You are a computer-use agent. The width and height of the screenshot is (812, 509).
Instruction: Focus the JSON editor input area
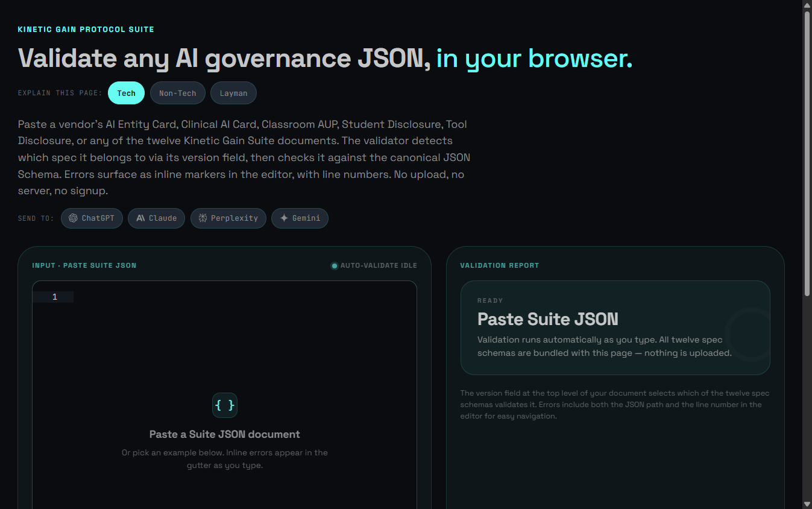[x=224, y=395]
